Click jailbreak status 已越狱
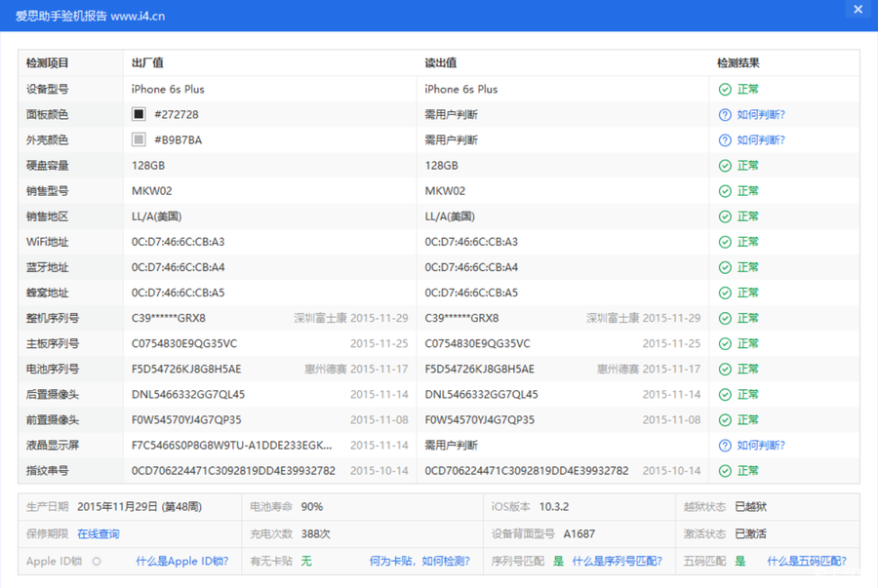The width and height of the screenshot is (878, 588). coord(751,507)
